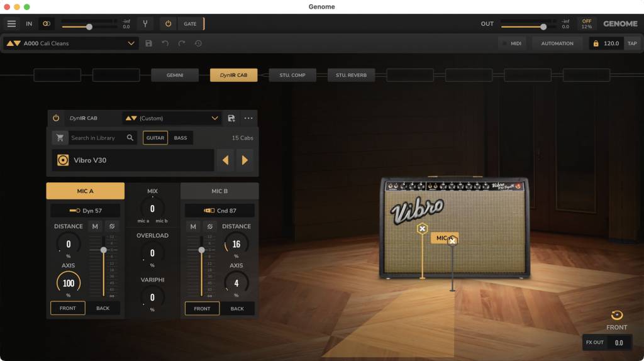644x361 pixels.
Task: Open the hamburger main menu
Action: click(x=11, y=24)
